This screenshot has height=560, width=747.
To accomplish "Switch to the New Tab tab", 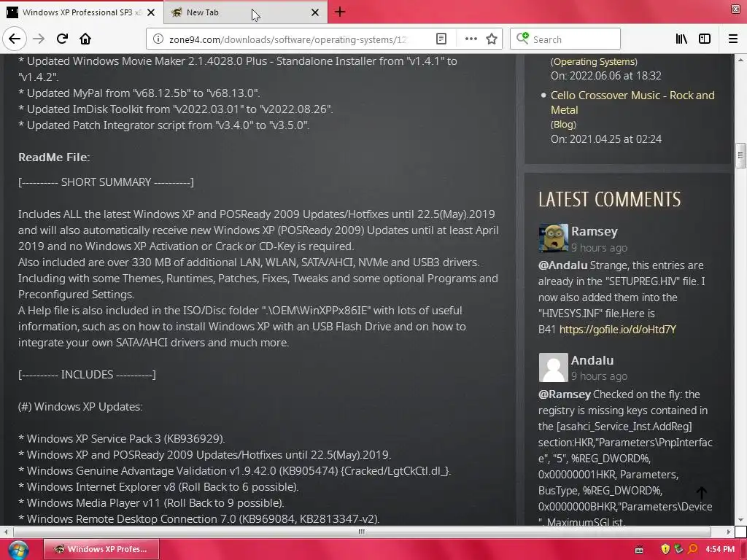I will coord(245,12).
